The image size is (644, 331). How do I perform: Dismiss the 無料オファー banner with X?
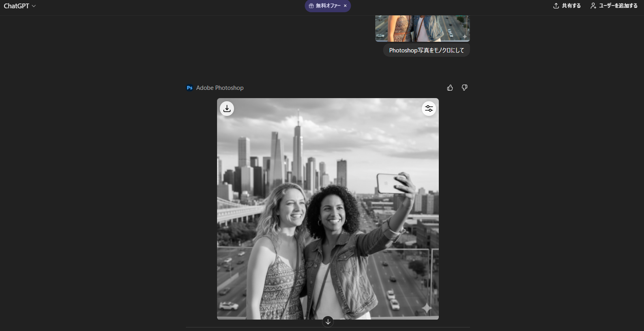pyautogui.click(x=345, y=6)
